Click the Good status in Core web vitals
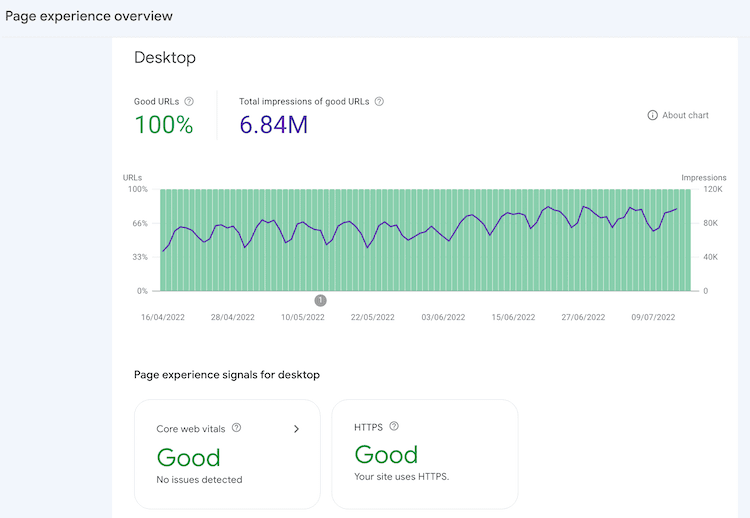Screen dimensions: 750x518 [188, 457]
